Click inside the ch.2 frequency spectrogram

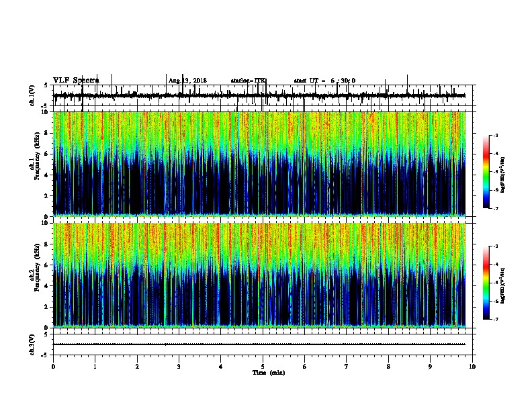point(259,275)
